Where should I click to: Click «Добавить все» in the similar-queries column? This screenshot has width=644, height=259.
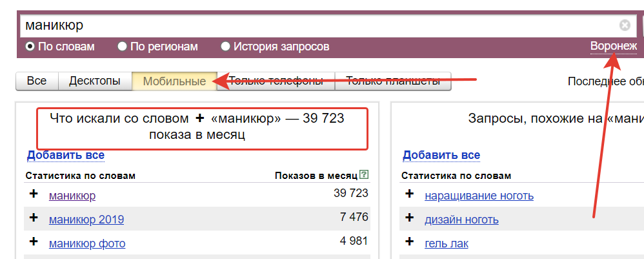coord(441,156)
